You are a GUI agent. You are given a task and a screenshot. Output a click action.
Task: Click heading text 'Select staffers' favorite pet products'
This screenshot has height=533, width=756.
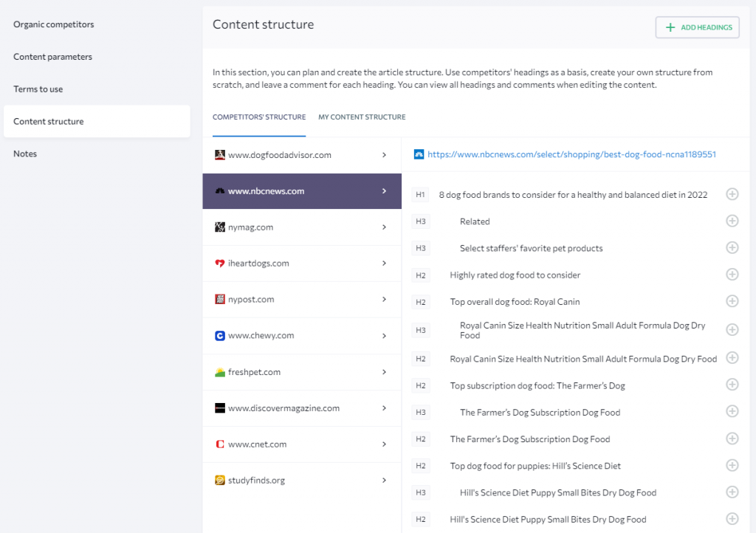coord(532,248)
